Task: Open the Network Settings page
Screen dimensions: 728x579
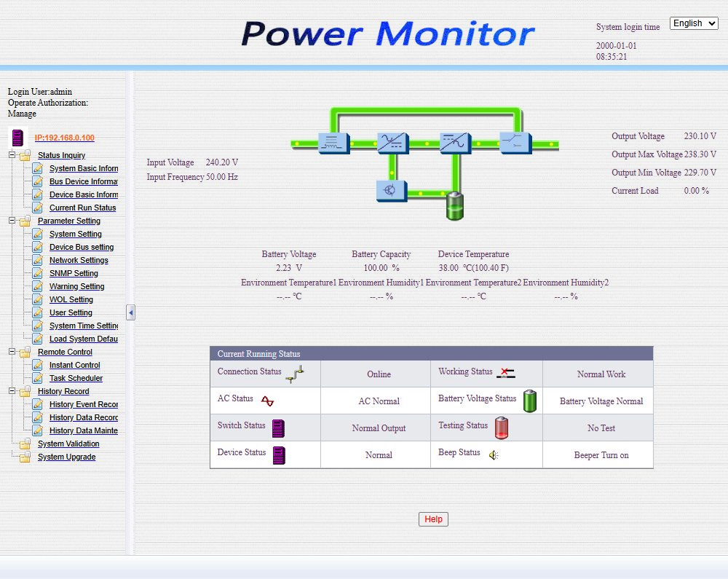Action: [79, 260]
